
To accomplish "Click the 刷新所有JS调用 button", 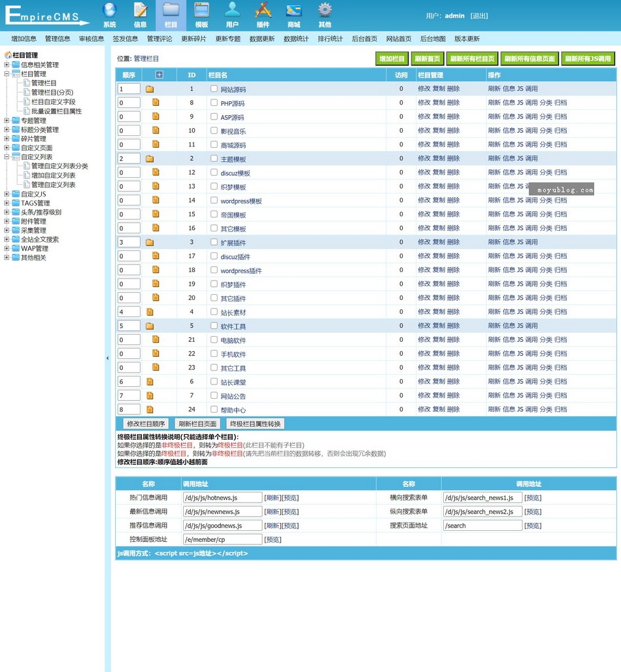I will pyautogui.click(x=588, y=59).
